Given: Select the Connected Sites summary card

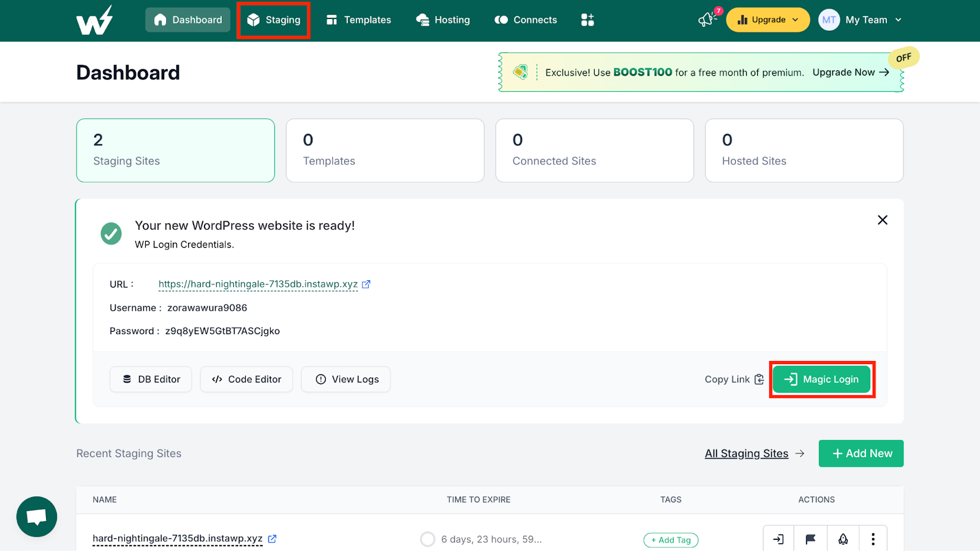Looking at the screenshot, I should coord(595,150).
